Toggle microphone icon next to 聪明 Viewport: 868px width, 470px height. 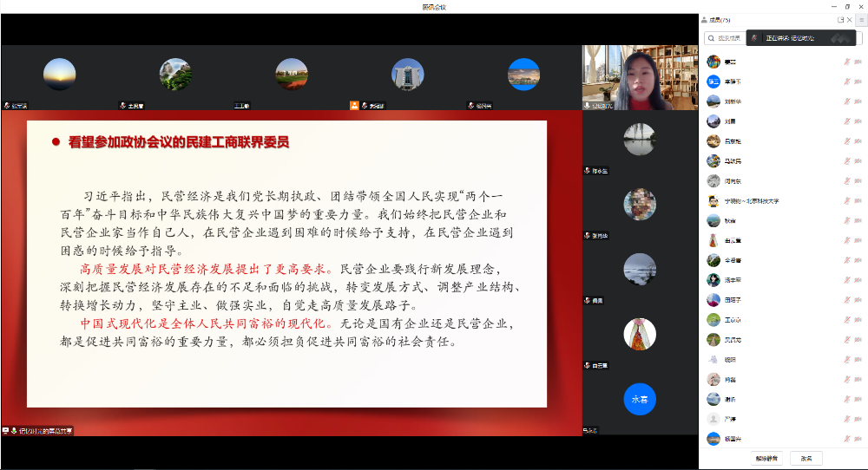pos(847,359)
